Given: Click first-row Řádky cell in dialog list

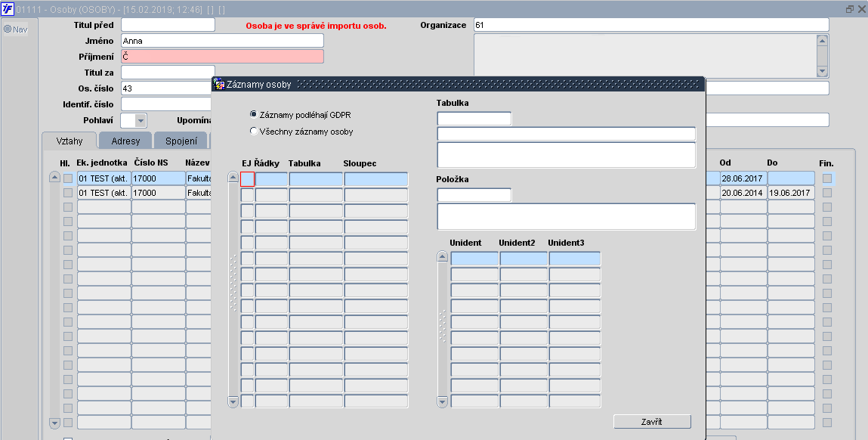Looking at the screenshot, I should coord(271,179).
